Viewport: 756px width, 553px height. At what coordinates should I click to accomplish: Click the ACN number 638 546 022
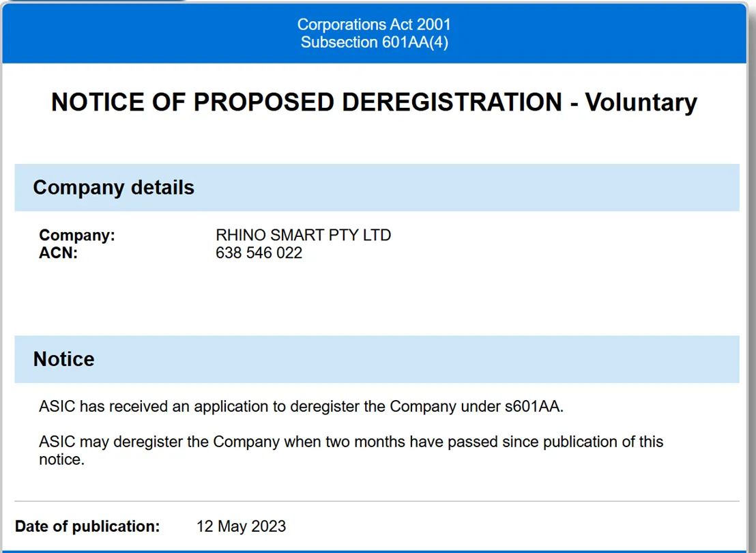pos(259,253)
